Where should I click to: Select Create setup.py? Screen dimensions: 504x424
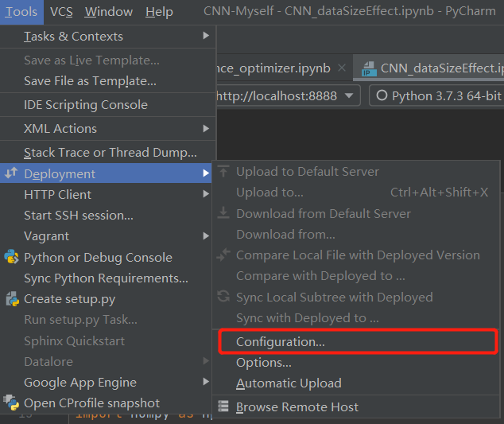(106, 299)
